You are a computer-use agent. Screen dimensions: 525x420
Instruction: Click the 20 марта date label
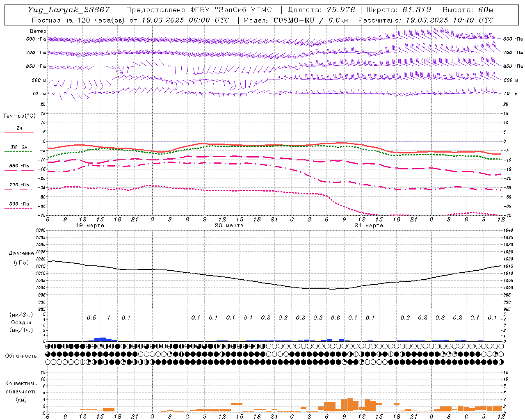229,226
